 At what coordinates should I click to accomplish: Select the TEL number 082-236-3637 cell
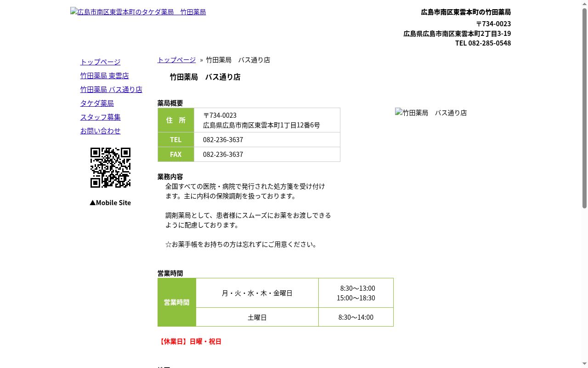coord(267,140)
